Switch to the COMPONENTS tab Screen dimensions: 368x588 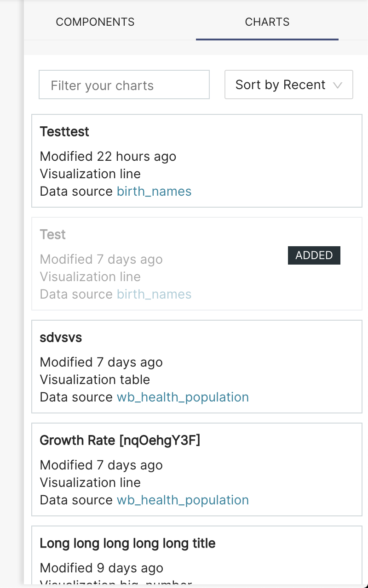tap(95, 22)
